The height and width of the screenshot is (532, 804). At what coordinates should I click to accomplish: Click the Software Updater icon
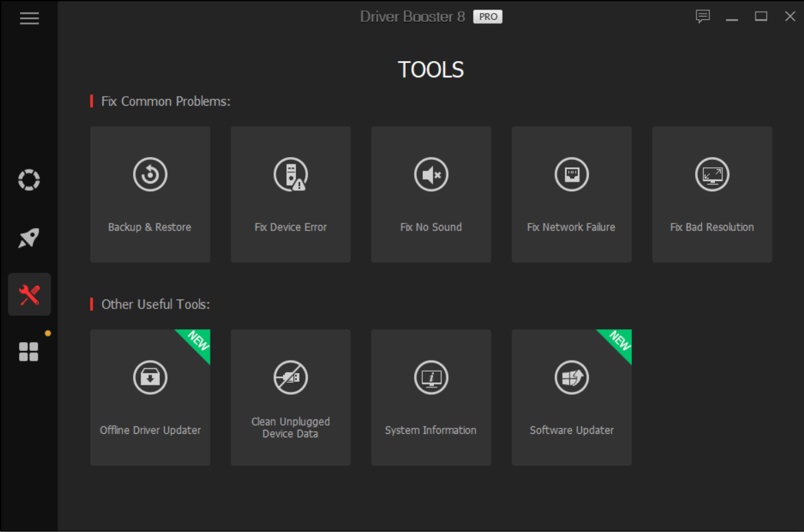572,378
